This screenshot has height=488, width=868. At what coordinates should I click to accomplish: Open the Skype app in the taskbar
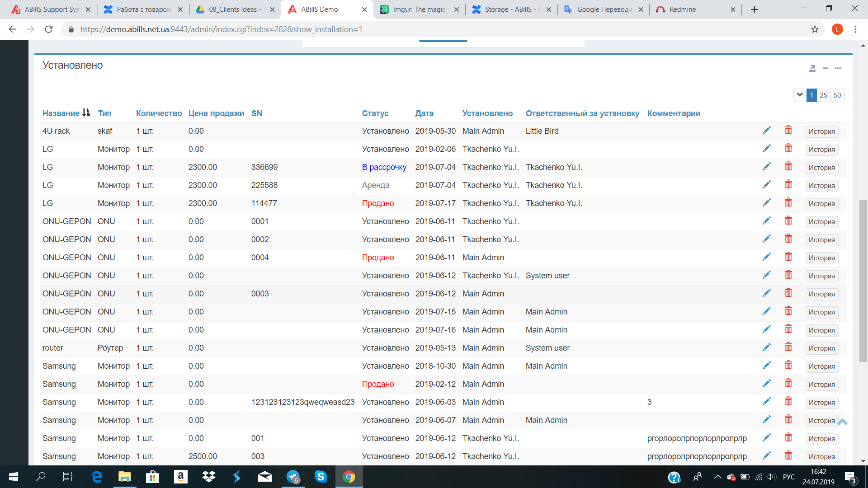(321, 477)
